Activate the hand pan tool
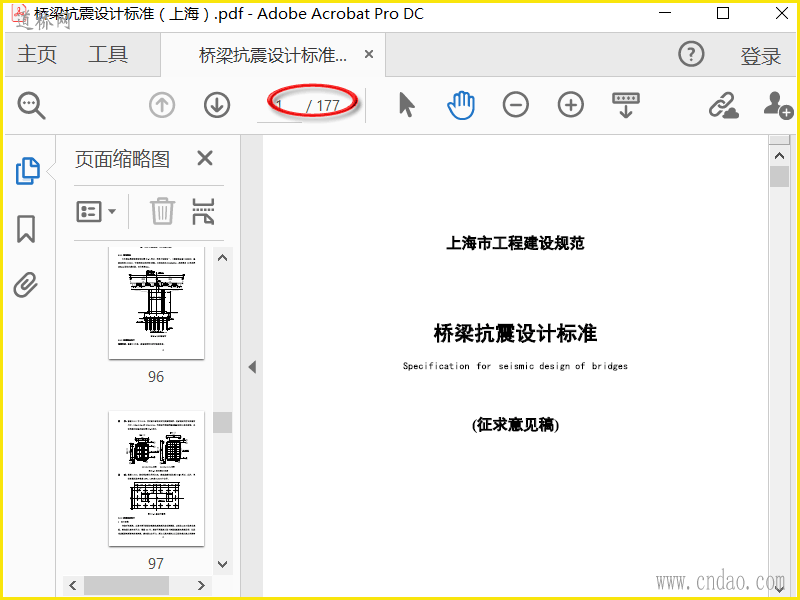The height and width of the screenshot is (600, 800). (461, 105)
